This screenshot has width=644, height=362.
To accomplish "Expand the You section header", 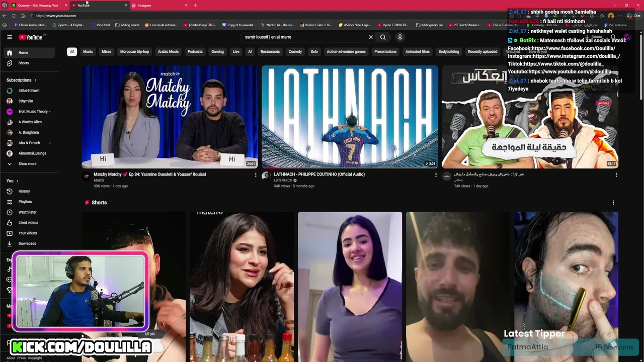I will point(13,180).
